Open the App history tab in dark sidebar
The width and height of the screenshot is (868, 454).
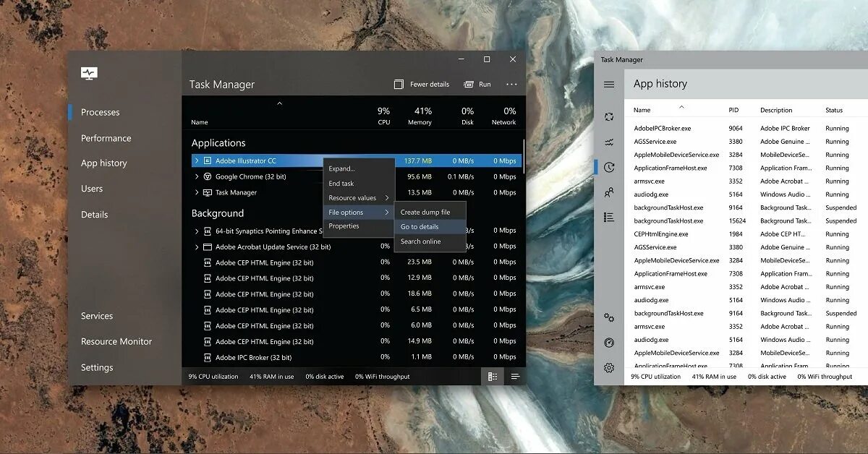104,163
